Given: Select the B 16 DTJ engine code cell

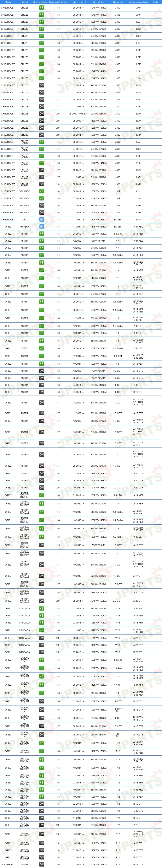Looking at the screenshot, I should click(x=138, y=811).
